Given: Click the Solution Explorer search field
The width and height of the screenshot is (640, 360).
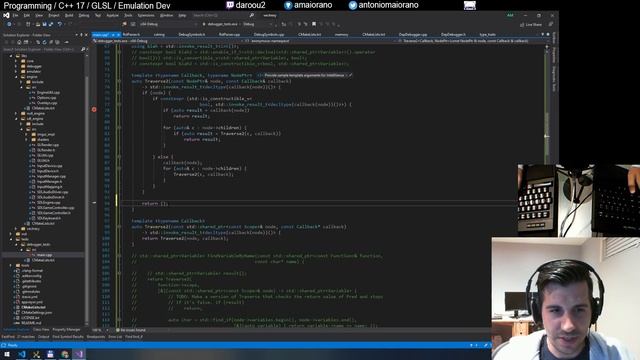Looking at the screenshot, I should (41, 49).
